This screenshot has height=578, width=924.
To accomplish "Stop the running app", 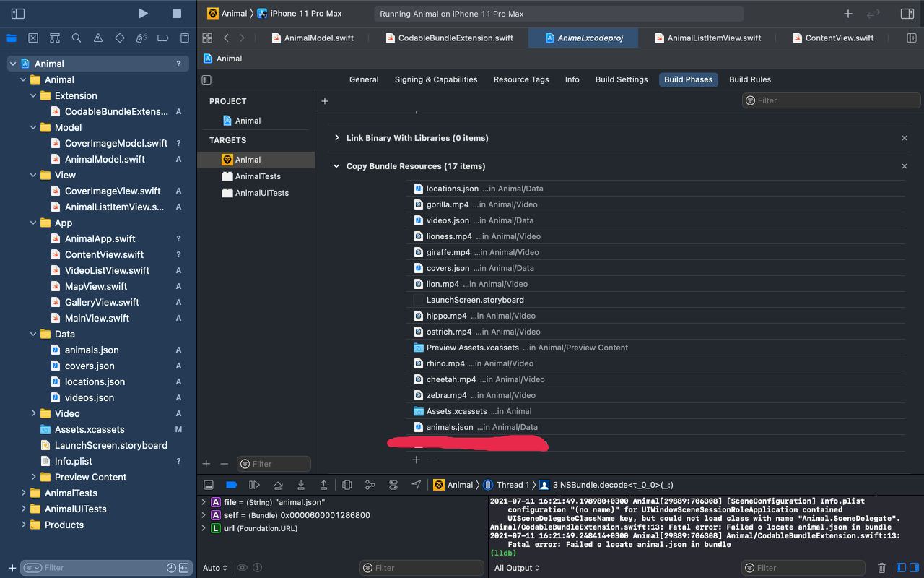I will [x=177, y=13].
